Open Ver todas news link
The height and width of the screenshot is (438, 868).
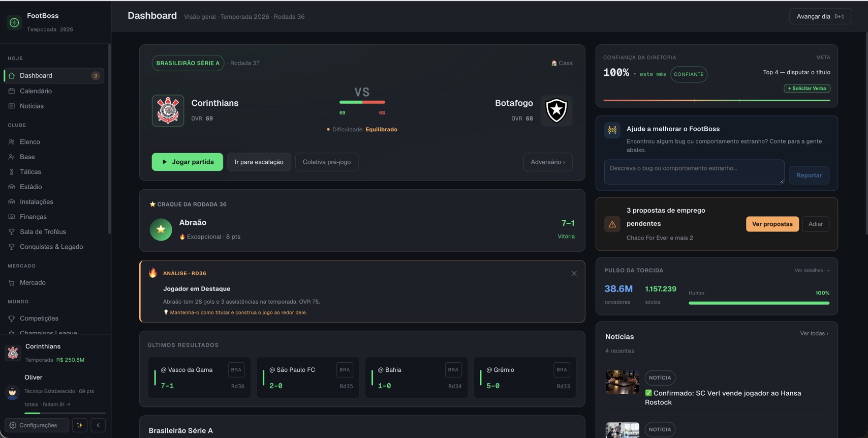(814, 334)
